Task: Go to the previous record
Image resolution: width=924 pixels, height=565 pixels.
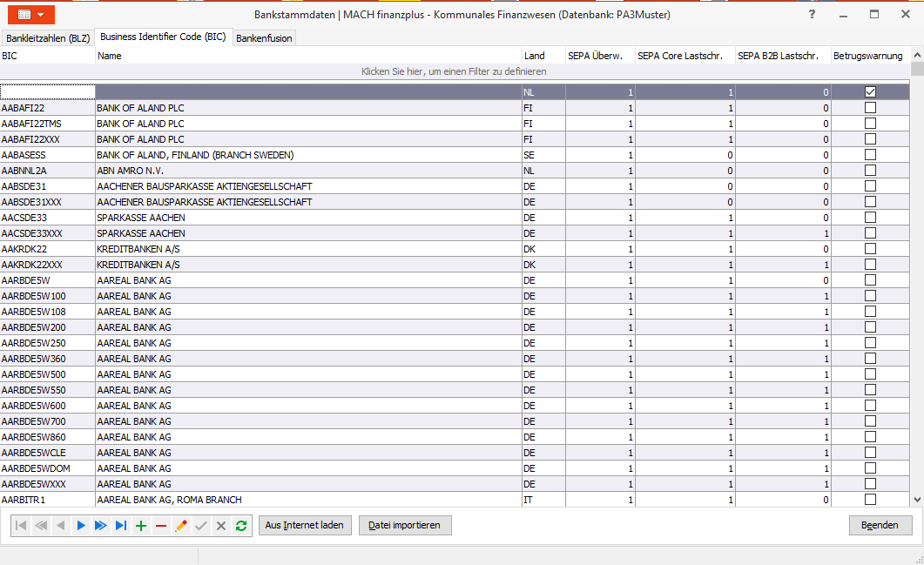Action: [61, 526]
